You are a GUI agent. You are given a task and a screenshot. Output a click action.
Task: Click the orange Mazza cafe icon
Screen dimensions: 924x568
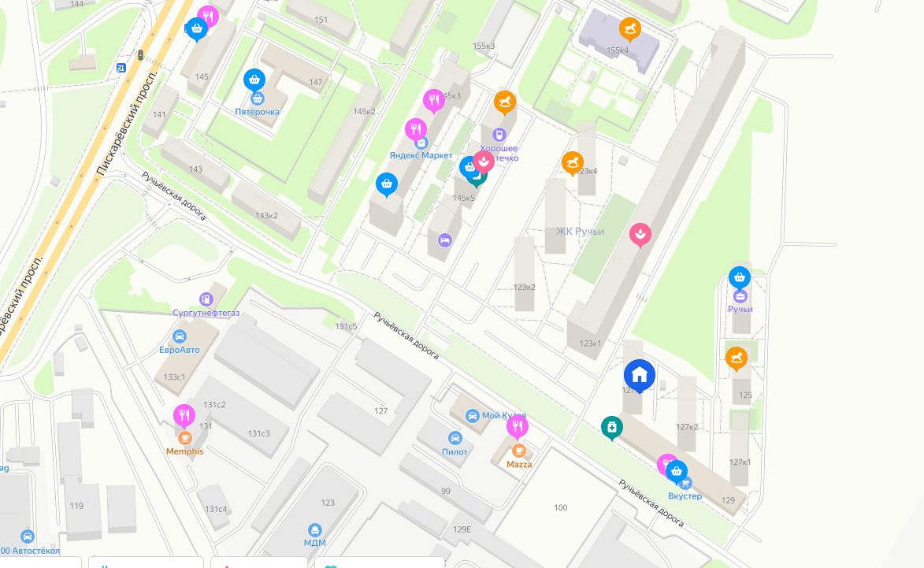tap(519, 451)
